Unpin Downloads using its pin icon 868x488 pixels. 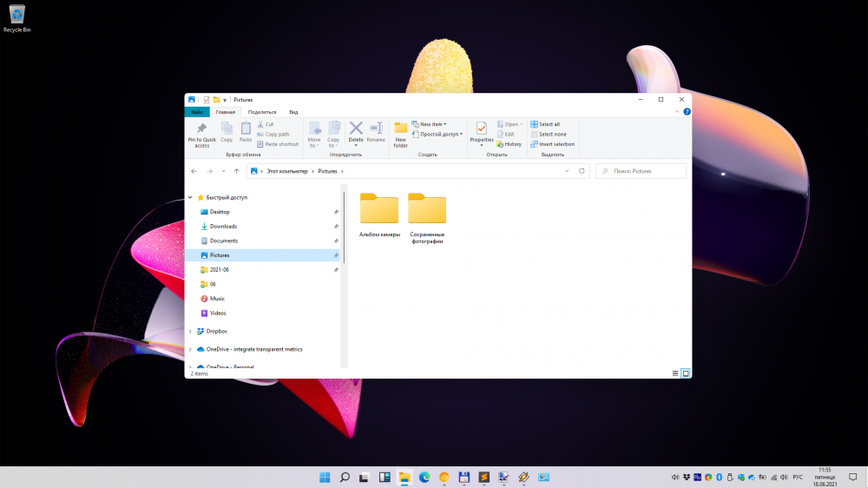click(336, 227)
